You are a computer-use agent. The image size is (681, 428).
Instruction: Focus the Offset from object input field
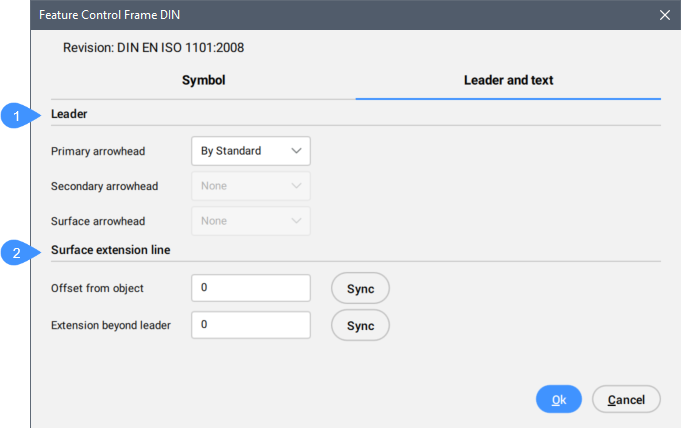point(251,288)
